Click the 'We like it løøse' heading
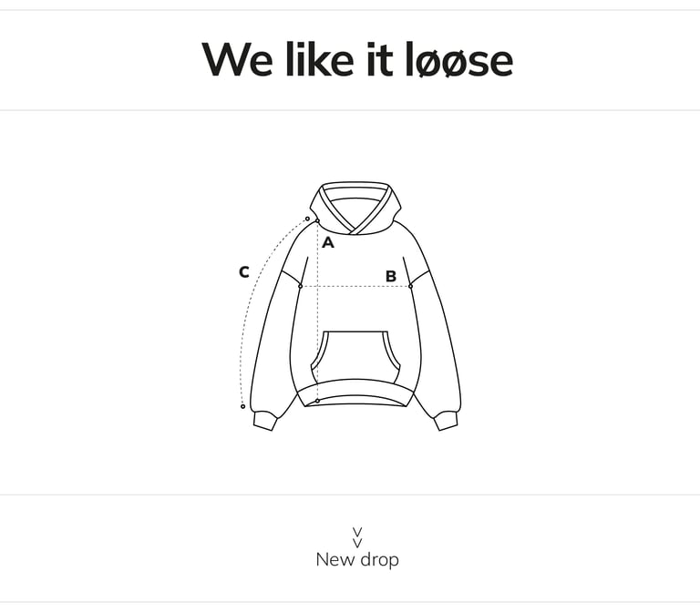The image size is (700, 612). coord(357,60)
